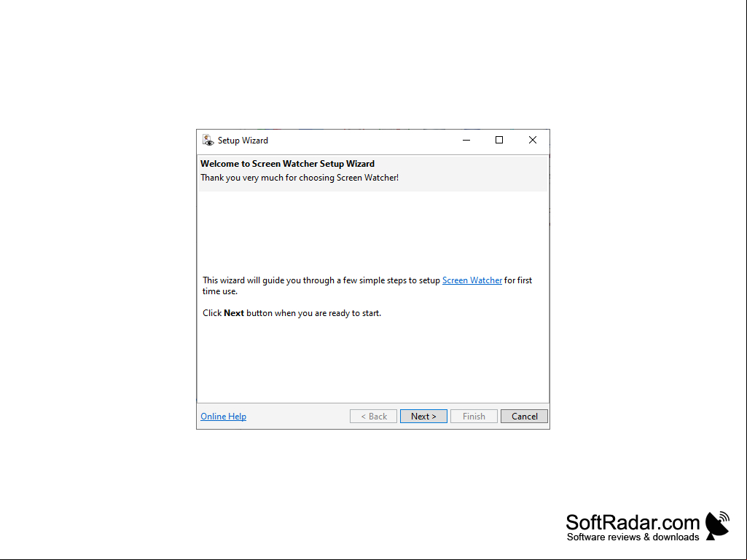Screen dimensions: 747x560
Task: Close the Setup Wizard window
Action: tap(533, 140)
